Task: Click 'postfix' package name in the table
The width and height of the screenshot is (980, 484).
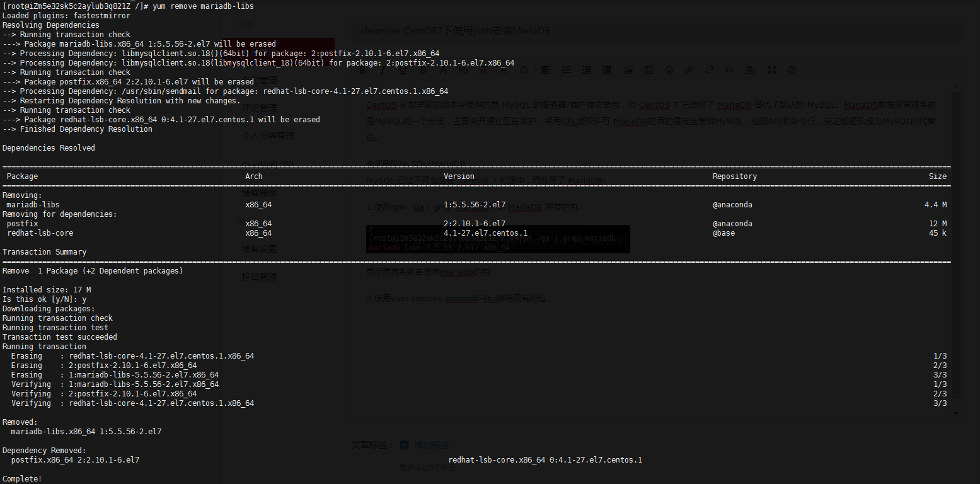Action: (x=23, y=224)
